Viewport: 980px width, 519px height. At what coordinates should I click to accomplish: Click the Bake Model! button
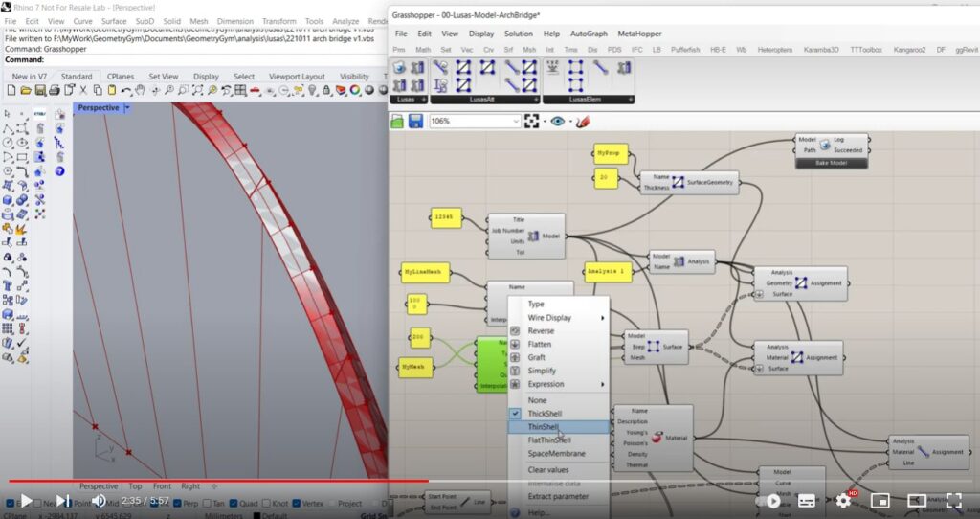[831, 163]
